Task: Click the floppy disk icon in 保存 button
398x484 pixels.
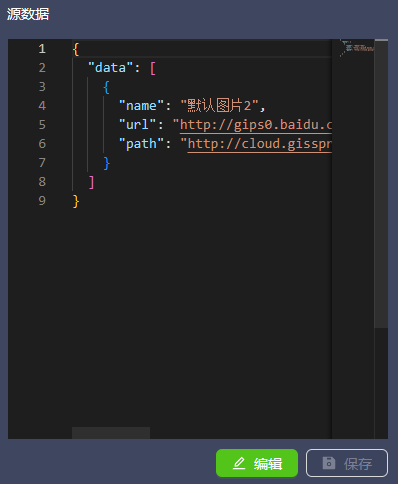Action: click(x=329, y=463)
